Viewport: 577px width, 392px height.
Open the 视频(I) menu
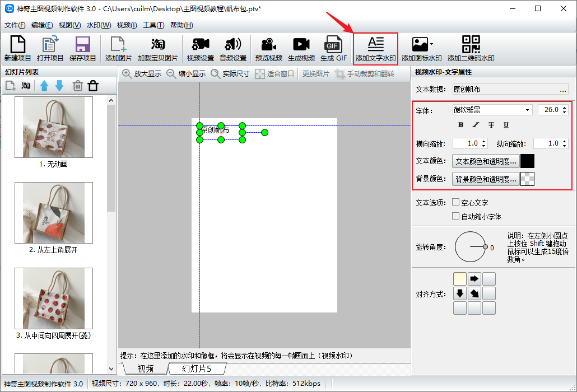(x=127, y=25)
